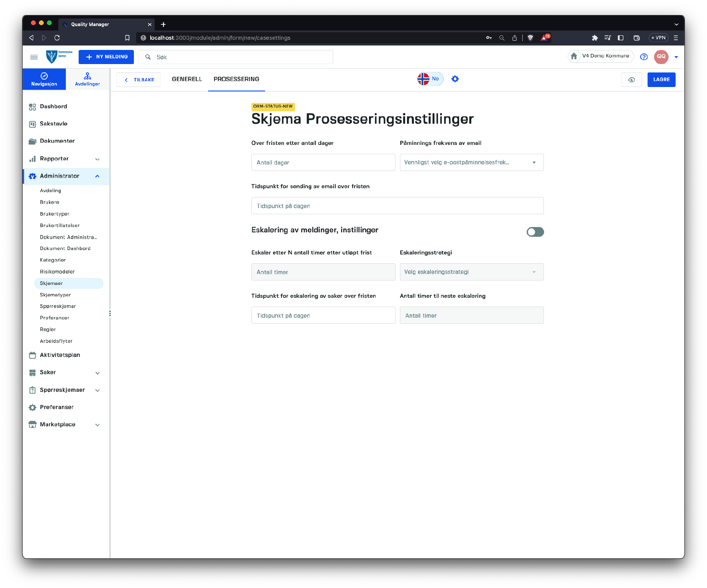Image resolution: width=707 pixels, height=588 pixels.
Task: Enable the Eskalering av meldinger toggle
Action: click(x=535, y=232)
